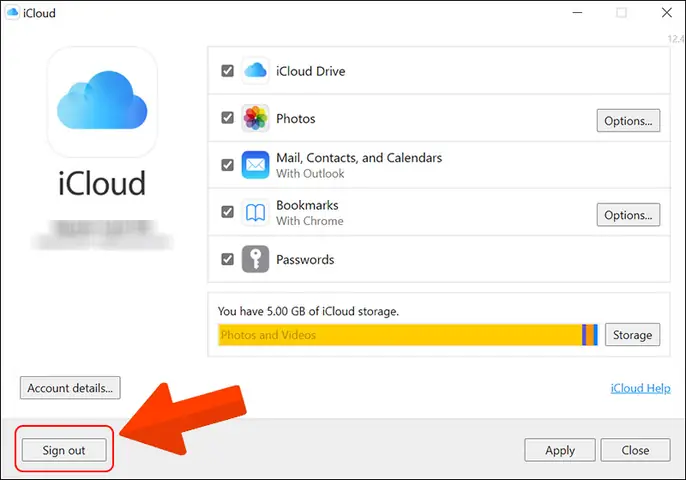Click the Passwords key icon
Screen dimensions: 686x480
click(x=255, y=259)
